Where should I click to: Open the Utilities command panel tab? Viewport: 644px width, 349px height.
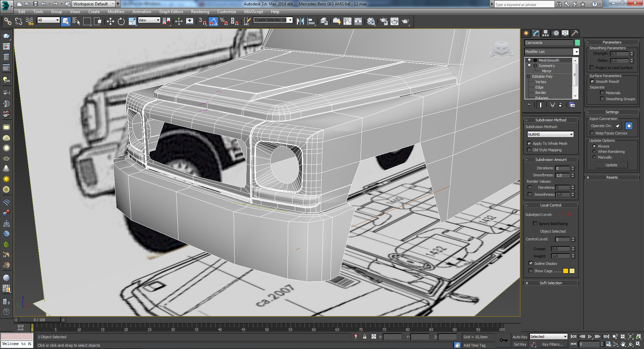(x=575, y=33)
